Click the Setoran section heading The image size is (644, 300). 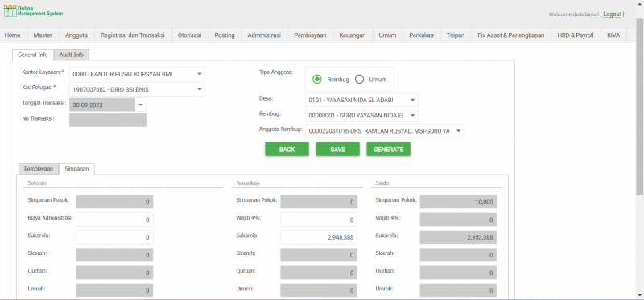coord(36,183)
